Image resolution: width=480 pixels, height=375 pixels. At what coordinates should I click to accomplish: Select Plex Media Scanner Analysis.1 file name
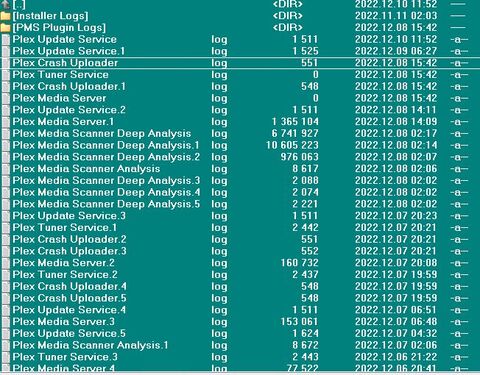click(x=91, y=345)
